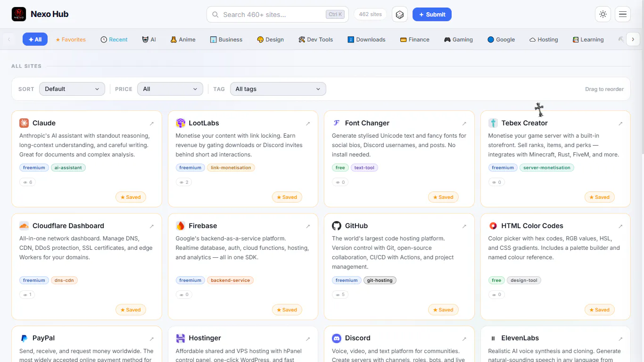Viewport: 644px width, 362px height.
Task: Select the Learning category tab
Action: click(588, 40)
